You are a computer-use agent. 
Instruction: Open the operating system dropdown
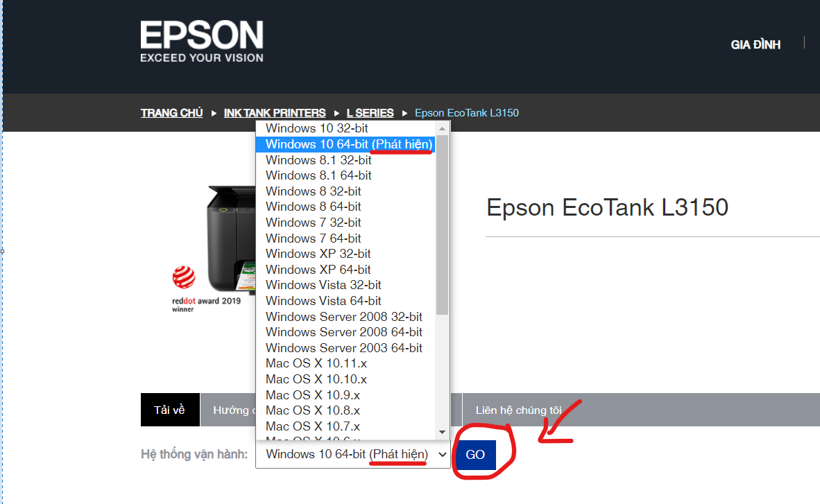(352, 455)
